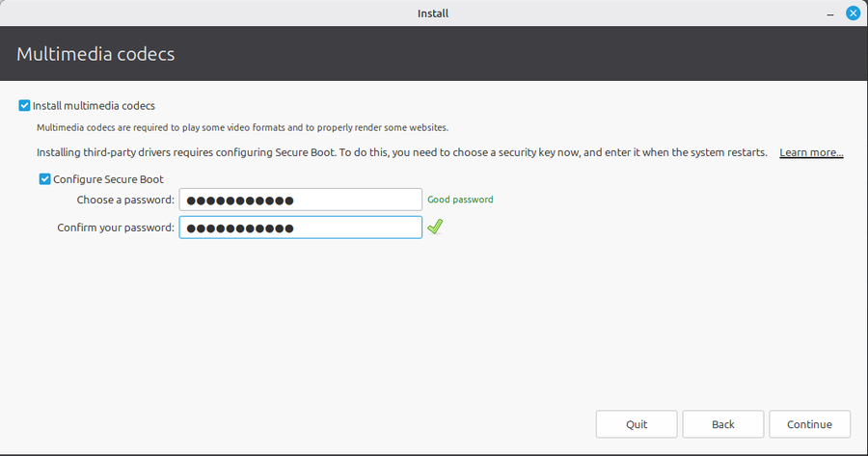Toggle Configure Secure Boot checkbox
This screenshot has width=868, height=456.
click(44, 179)
